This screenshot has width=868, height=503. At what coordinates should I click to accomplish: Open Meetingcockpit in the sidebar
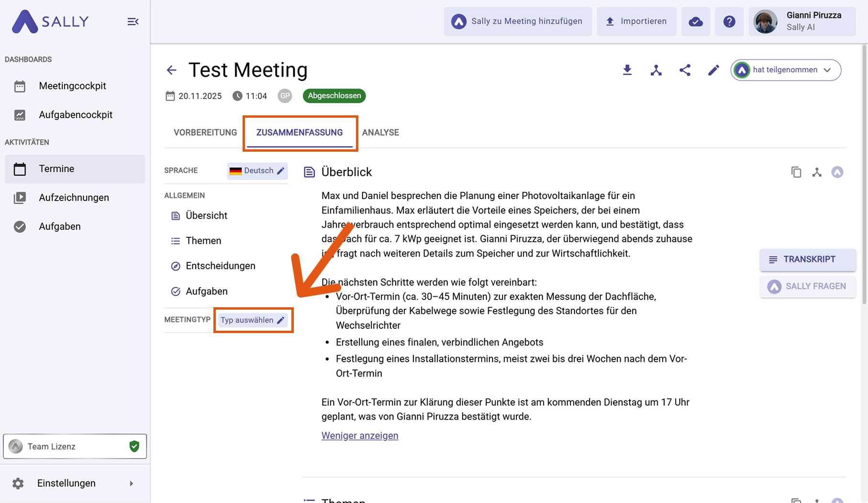pos(73,86)
